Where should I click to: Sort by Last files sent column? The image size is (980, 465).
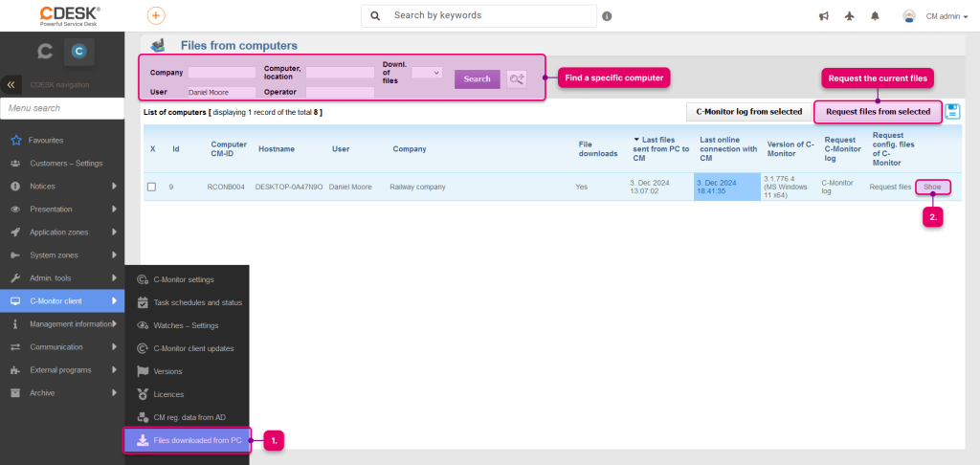661,148
